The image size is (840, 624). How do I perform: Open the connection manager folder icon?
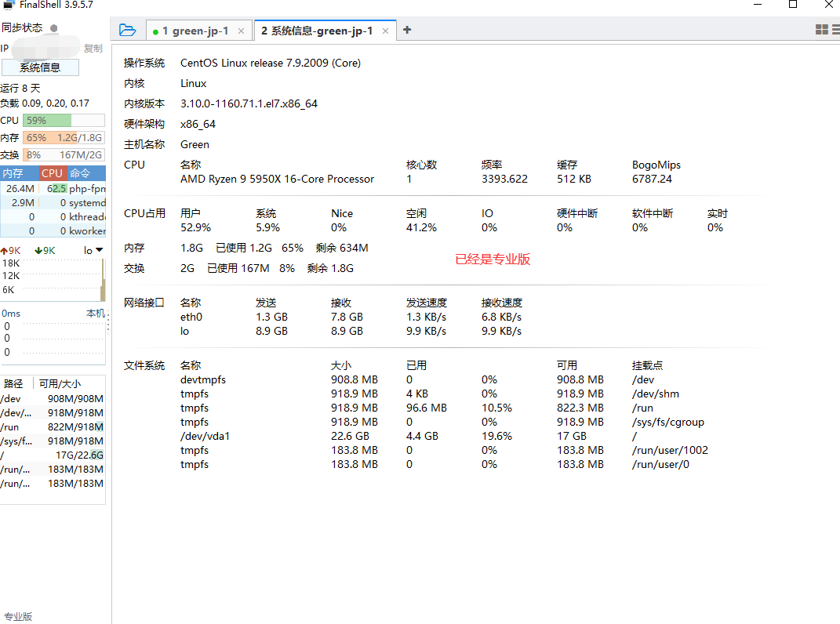click(127, 29)
